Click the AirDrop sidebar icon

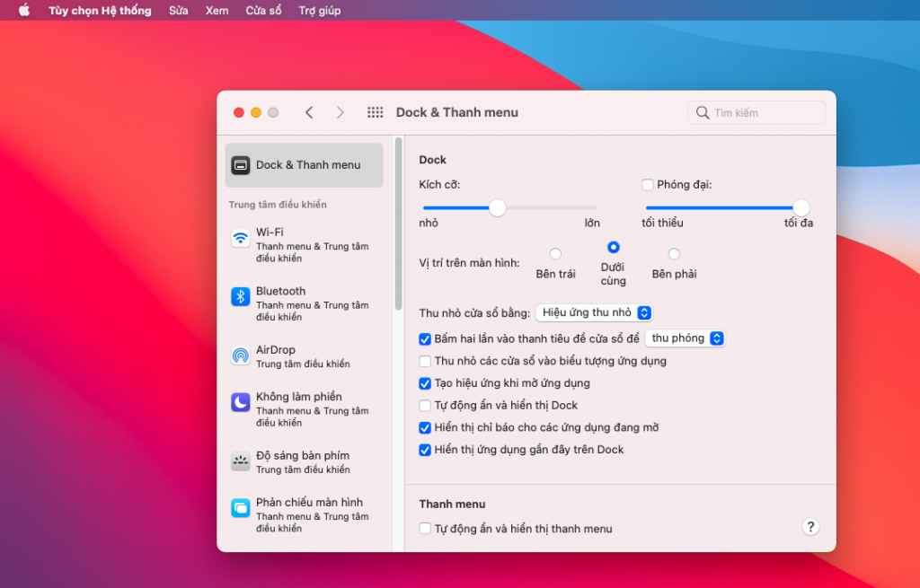[241, 355]
